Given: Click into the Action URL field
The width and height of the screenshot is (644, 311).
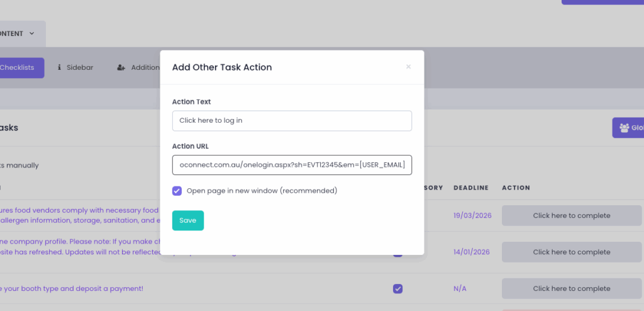Looking at the screenshot, I should pyautogui.click(x=292, y=165).
